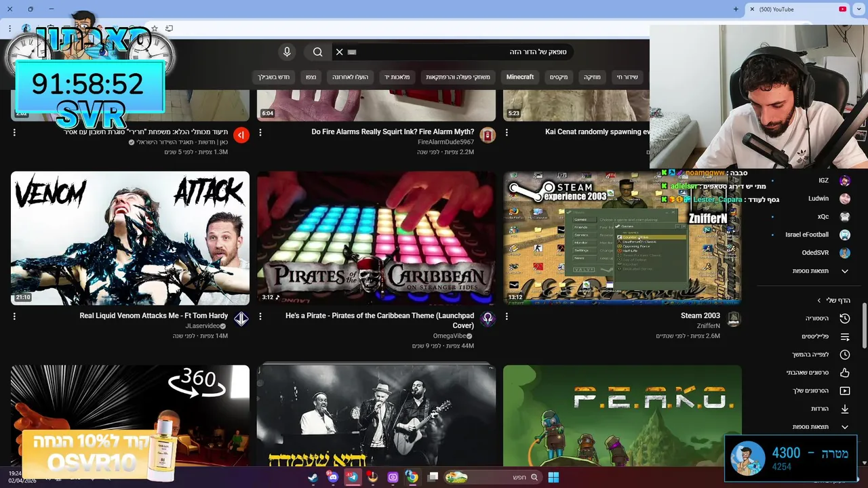Click the Steam 2003 video title
Image resolution: width=868 pixels, height=488 pixels.
701,316
